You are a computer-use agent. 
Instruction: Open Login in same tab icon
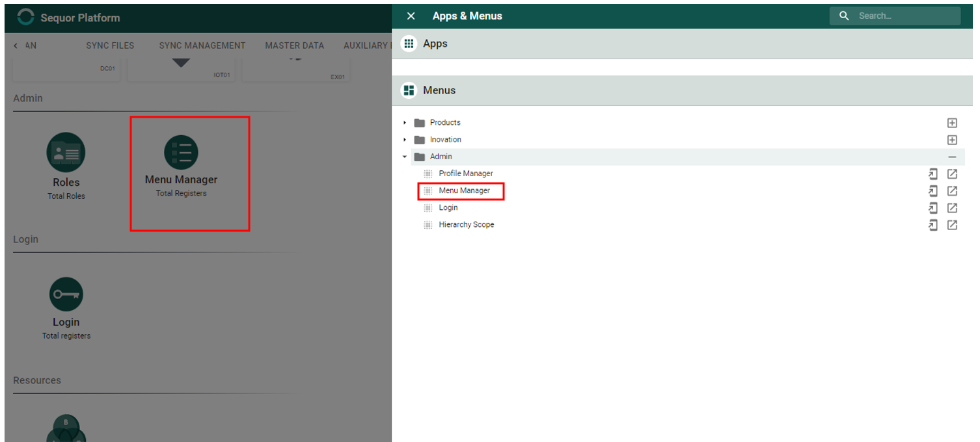[932, 208]
